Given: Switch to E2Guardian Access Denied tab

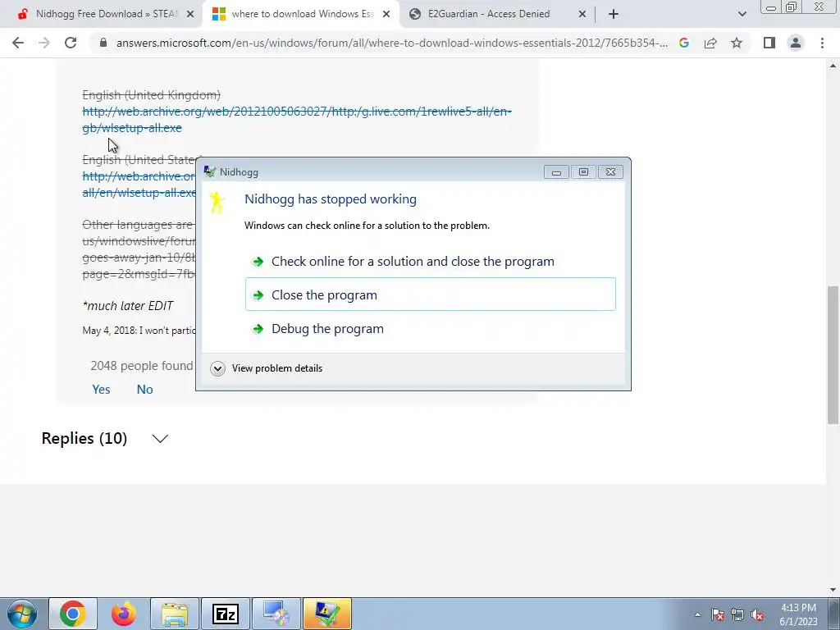Looking at the screenshot, I should [489, 14].
